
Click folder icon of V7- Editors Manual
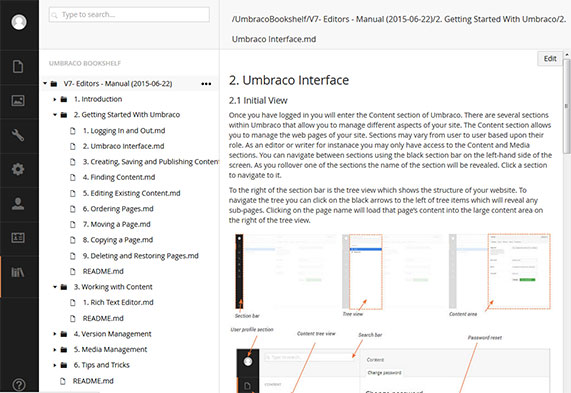[x=54, y=84]
